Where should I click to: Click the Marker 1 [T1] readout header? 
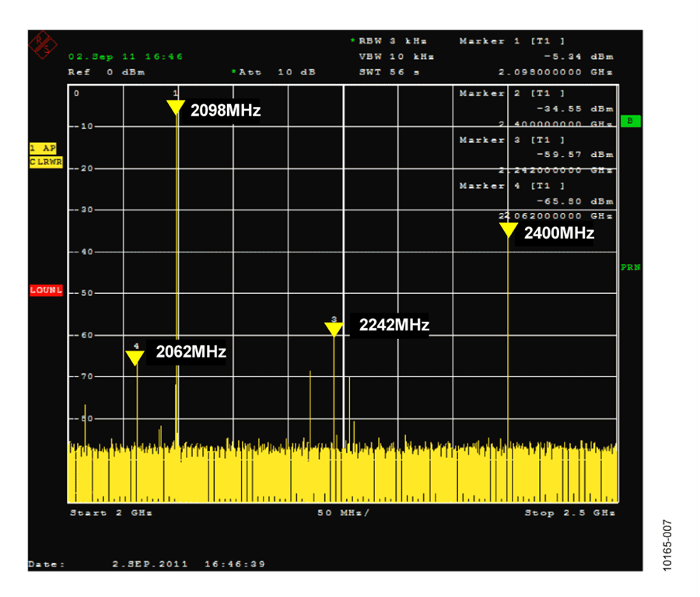[512, 41]
